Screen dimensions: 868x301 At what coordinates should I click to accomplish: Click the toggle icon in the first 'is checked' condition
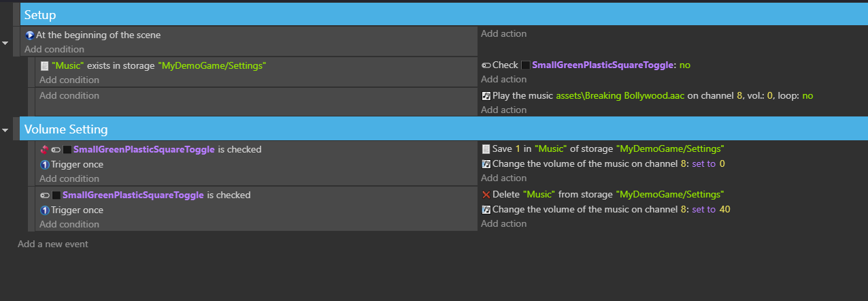pos(56,149)
